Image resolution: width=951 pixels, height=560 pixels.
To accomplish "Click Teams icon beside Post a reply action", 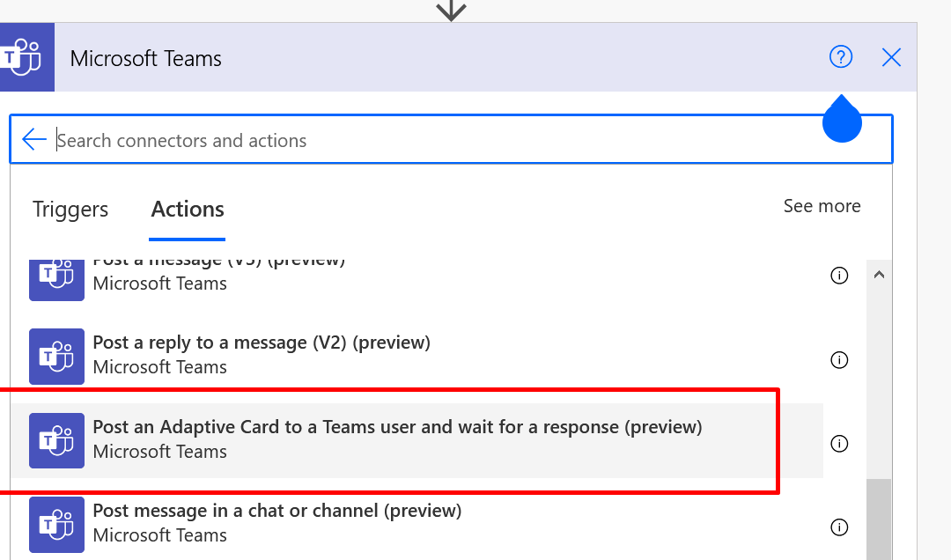I will pos(57,356).
